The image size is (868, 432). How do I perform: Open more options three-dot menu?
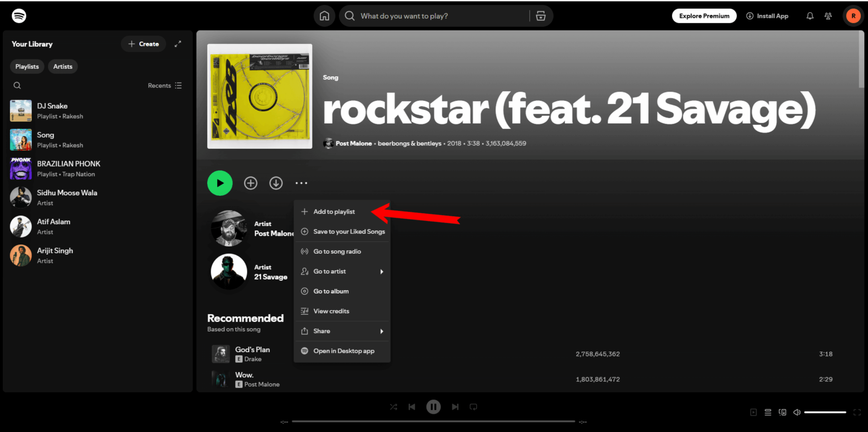click(301, 183)
